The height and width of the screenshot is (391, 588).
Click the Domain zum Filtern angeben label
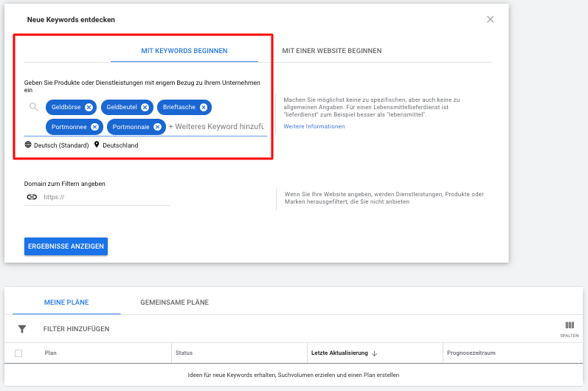[64, 184]
